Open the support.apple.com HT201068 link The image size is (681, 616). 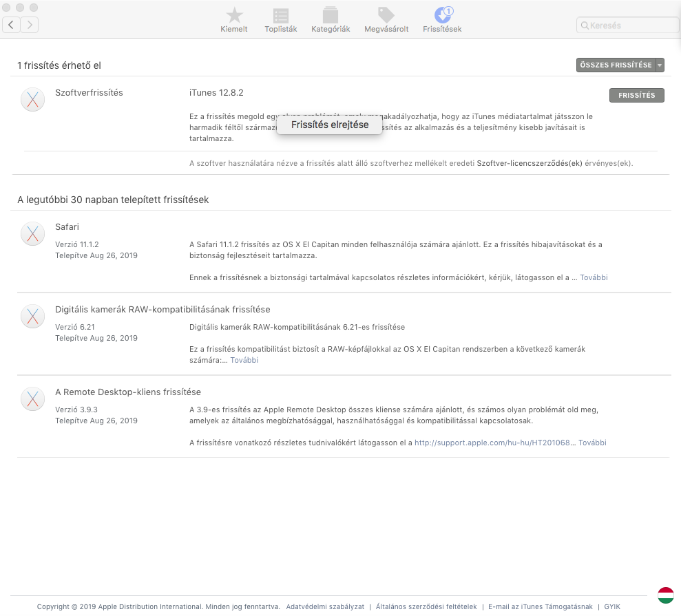[492, 443]
